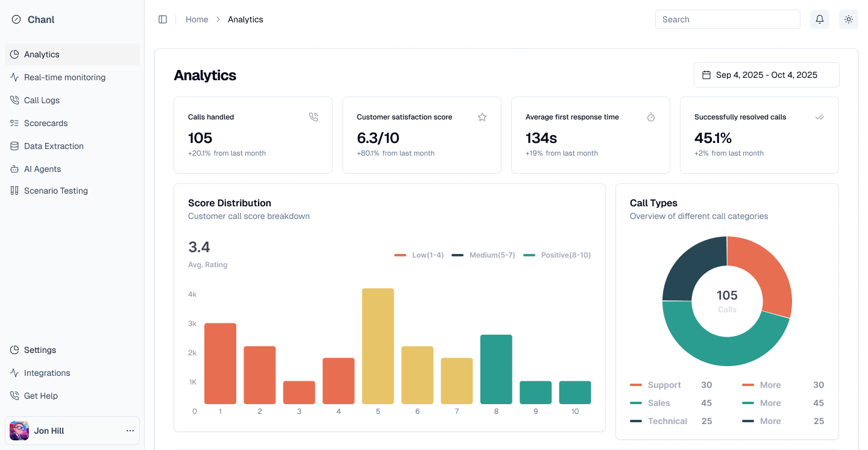868x450 pixels.
Task: Open Jon Hill's three-dot user menu
Action: 130,431
